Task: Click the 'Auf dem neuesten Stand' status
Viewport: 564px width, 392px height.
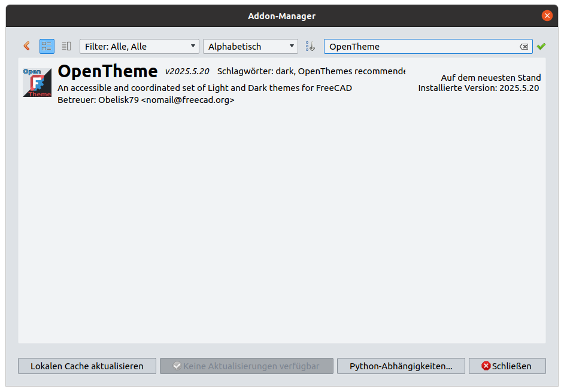Action: [x=490, y=78]
